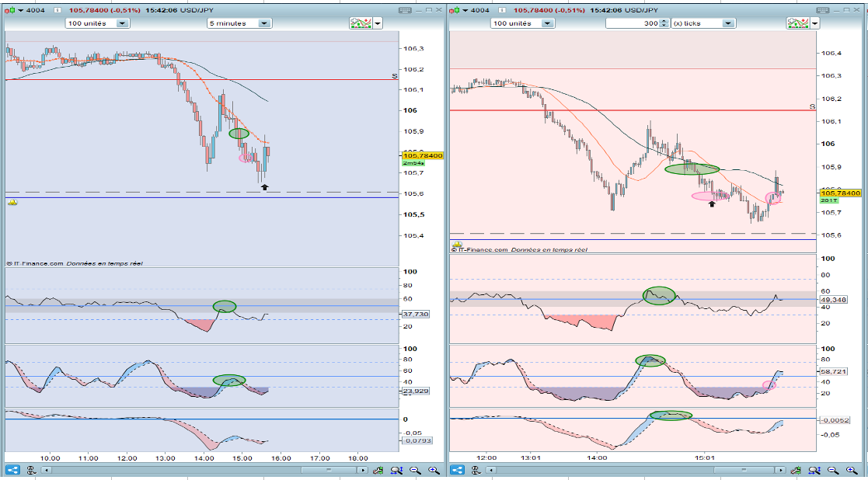The image size is (868, 480).
Task: Expand the arrow beside the left chart's indicators icon
Action: click(378, 23)
